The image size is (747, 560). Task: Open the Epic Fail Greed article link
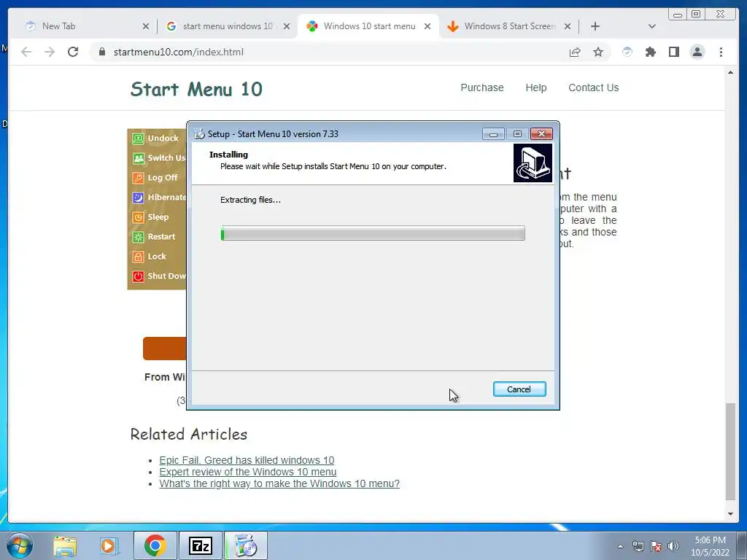(247, 460)
